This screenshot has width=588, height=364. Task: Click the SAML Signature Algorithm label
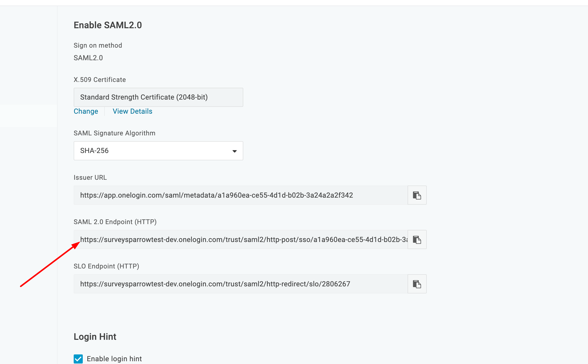tap(114, 133)
